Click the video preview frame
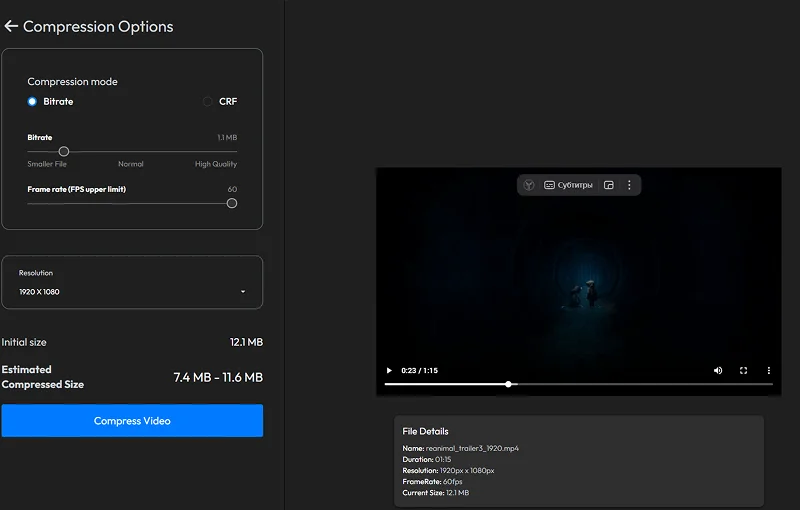This screenshot has height=510, width=800. (x=579, y=282)
